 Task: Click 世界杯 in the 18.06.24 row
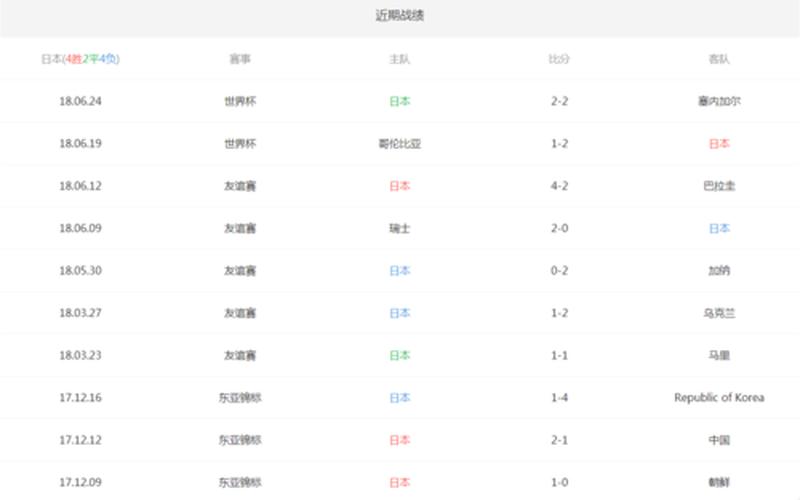(240, 101)
